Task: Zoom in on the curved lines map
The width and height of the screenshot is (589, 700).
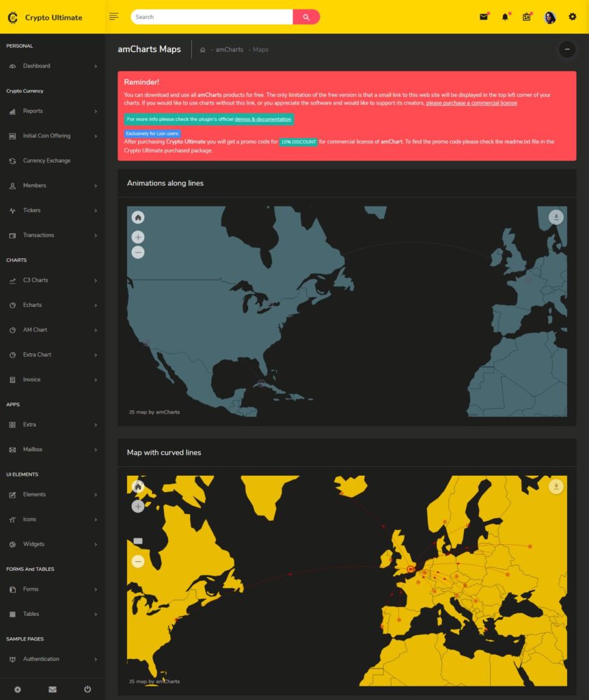Action: coord(138,507)
